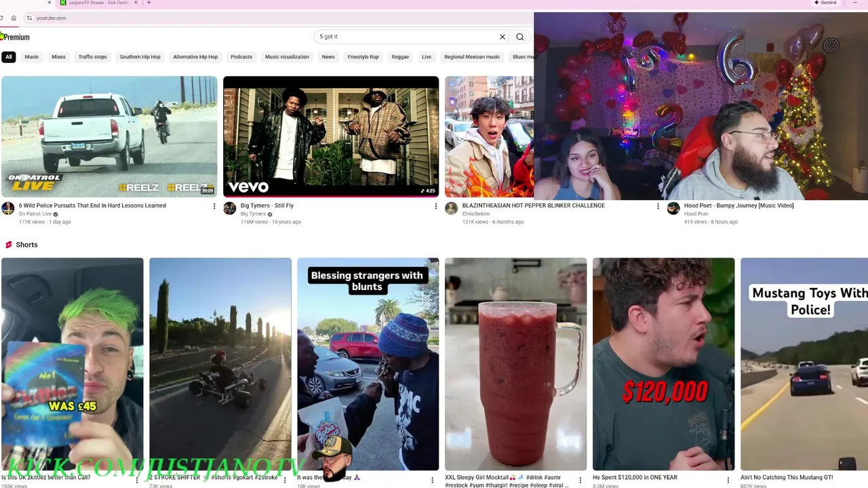868x488 pixels.
Task: Open options for XXL Sleepy Girl Mocktail short
Action: tap(580, 480)
